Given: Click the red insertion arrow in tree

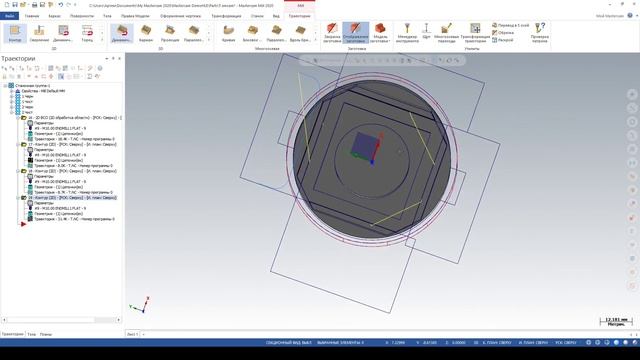Looking at the screenshot, I should coord(23,224).
